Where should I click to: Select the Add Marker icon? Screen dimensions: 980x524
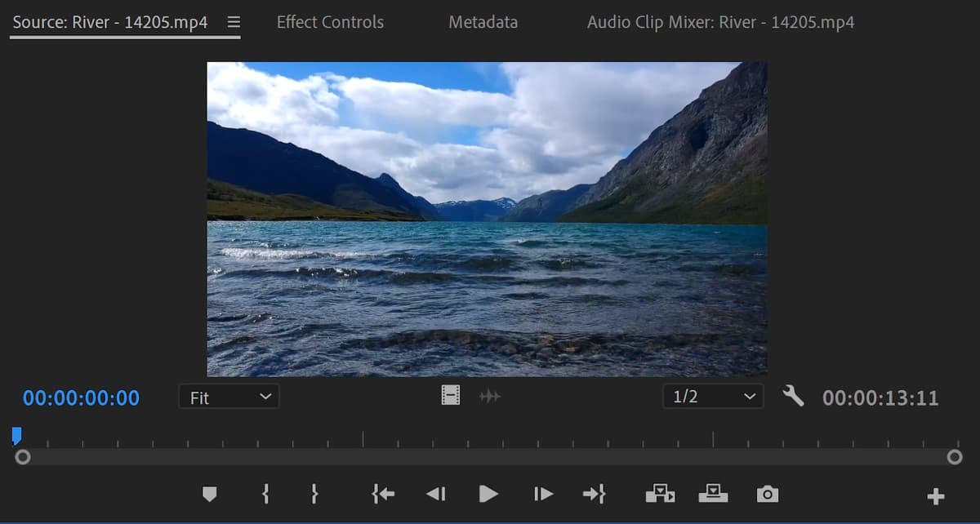click(210, 494)
